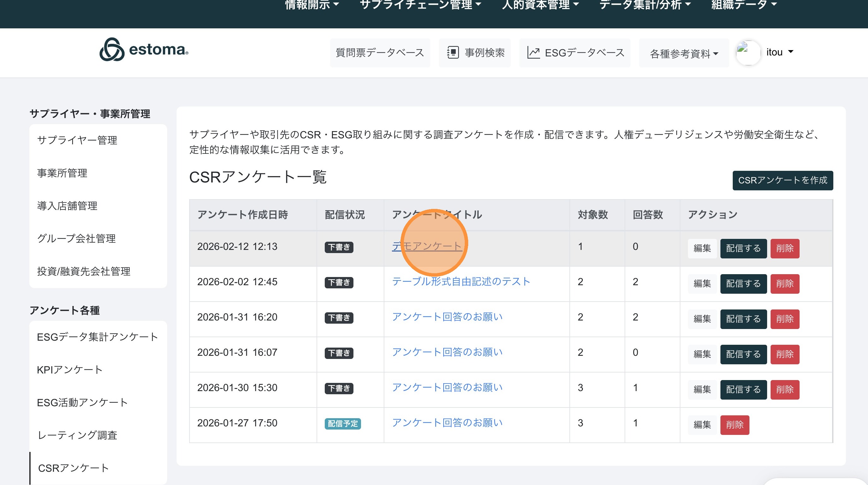868x485 pixels.
Task: Click the estoma logo icon
Action: (112, 50)
